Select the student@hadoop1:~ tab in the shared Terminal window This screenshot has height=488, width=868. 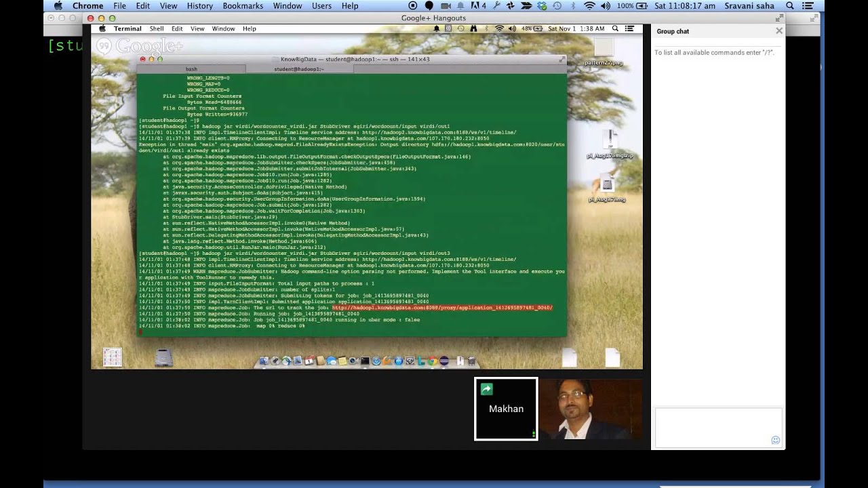(299, 69)
